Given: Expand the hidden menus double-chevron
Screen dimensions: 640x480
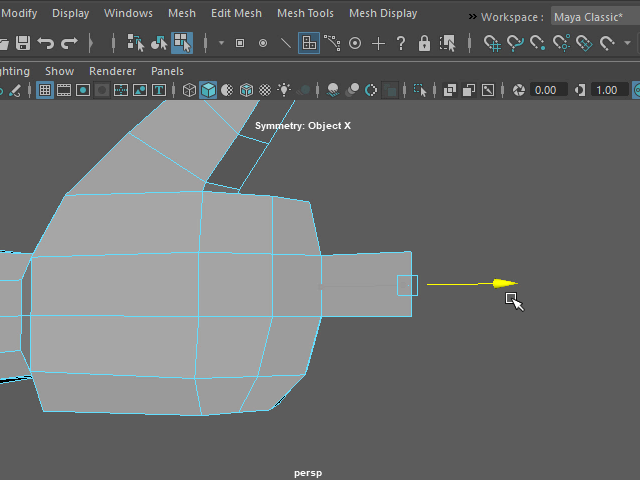Looking at the screenshot, I should [x=472, y=16].
